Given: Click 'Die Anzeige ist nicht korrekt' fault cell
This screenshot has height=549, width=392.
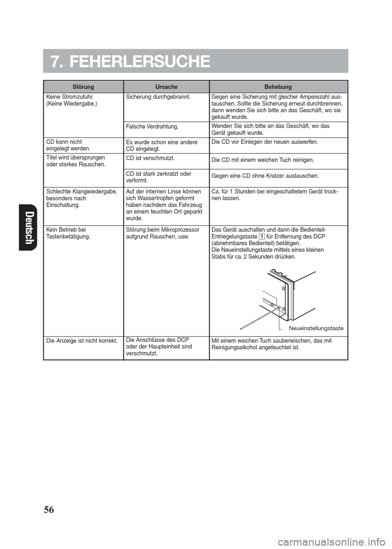Looking at the screenshot, I should 82,340.
